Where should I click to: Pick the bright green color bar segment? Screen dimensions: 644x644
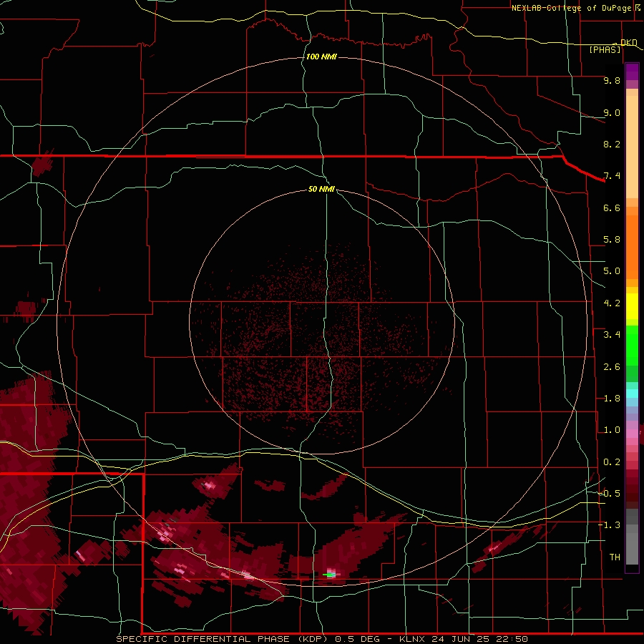pyautogui.click(x=632, y=345)
